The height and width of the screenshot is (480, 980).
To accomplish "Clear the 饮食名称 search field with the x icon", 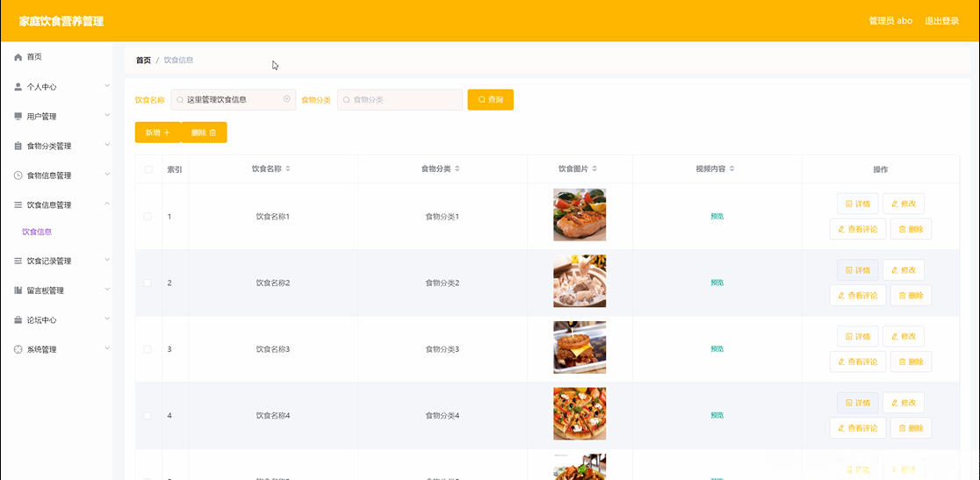I will tap(287, 98).
